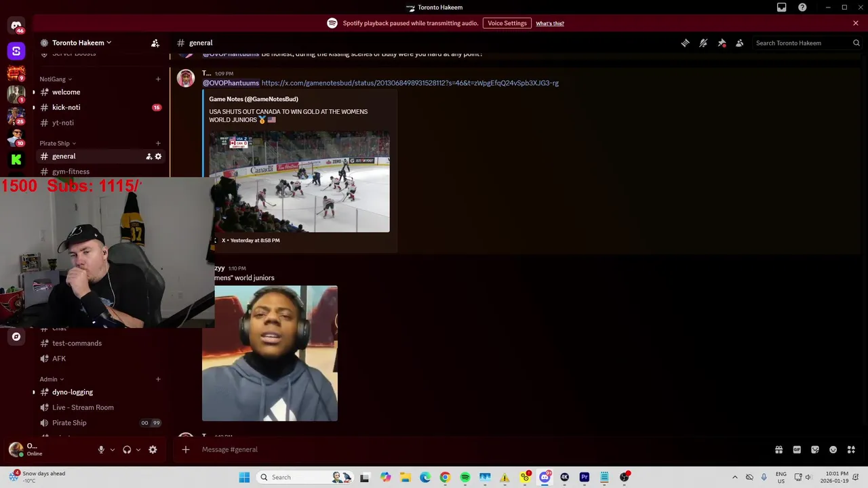The width and height of the screenshot is (868, 488).
Task: Open the x.com gamenotesbud status link
Action: click(410, 83)
